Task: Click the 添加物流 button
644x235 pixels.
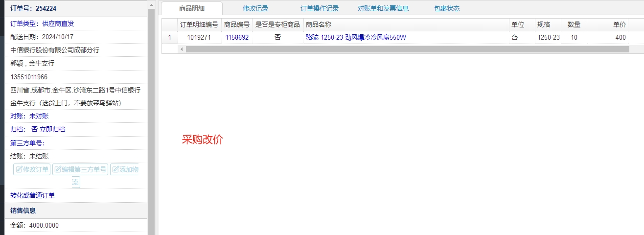Action: coord(124,169)
